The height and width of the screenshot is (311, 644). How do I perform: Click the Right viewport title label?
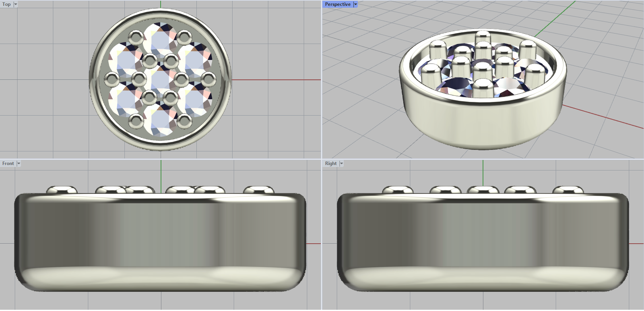point(330,164)
